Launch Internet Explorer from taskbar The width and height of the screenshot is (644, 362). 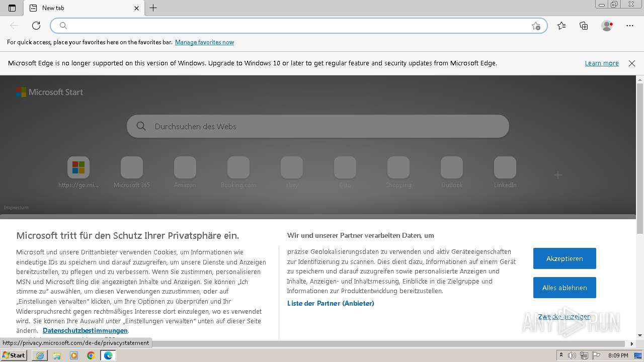pyautogui.click(x=40, y=355)
